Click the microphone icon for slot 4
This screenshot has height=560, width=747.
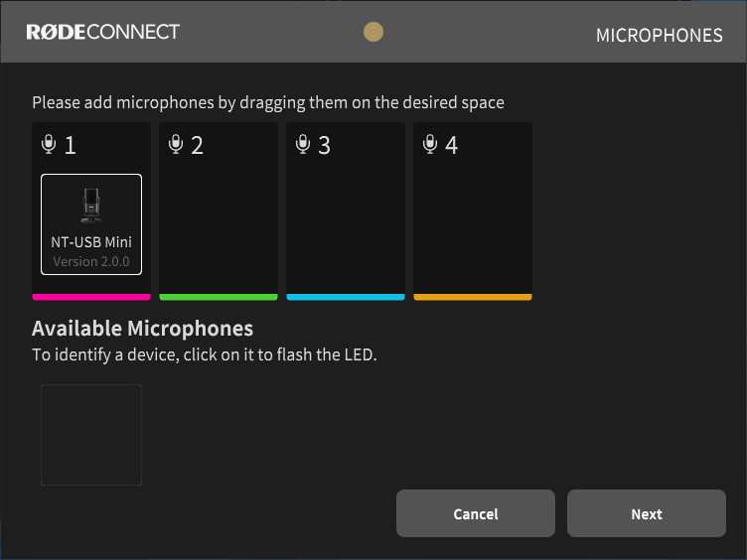(x=430, y=145)
